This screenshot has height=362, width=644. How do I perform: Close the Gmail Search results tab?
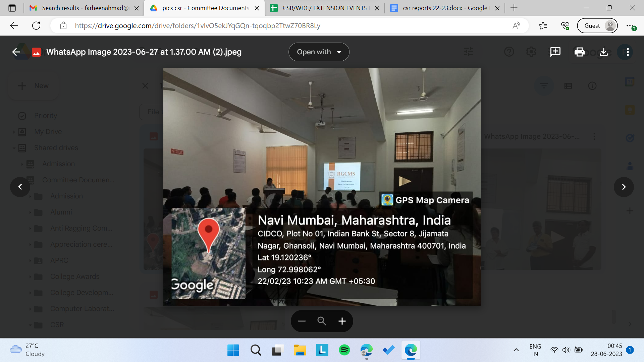[x=137, y=8]
